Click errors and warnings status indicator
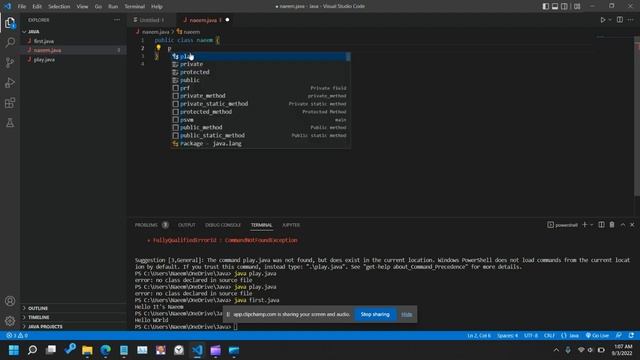The image size is (640, 360). [x=17, y=336]
